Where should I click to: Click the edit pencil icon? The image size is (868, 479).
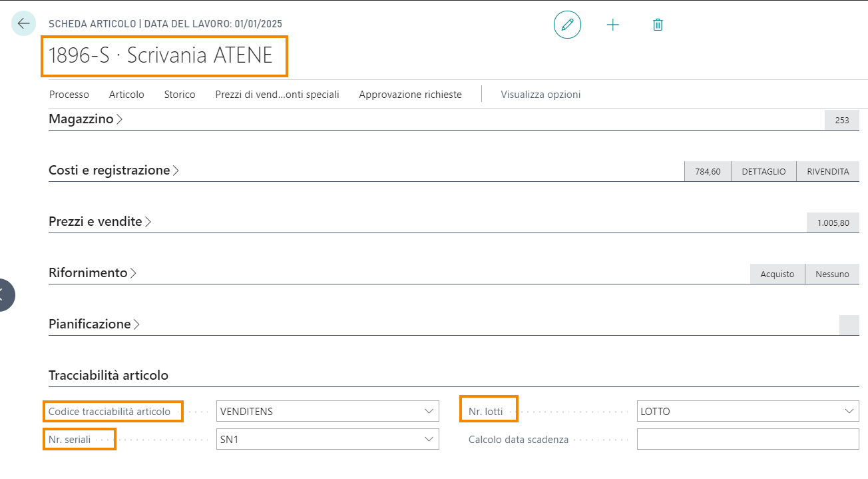click(x=567, y=25)
